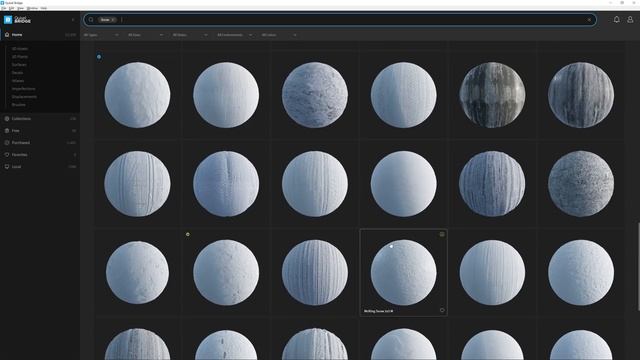The image size is (640, 360).
Task: Click the yellow status badge on a thumbnail
Action: click(188, 234)
